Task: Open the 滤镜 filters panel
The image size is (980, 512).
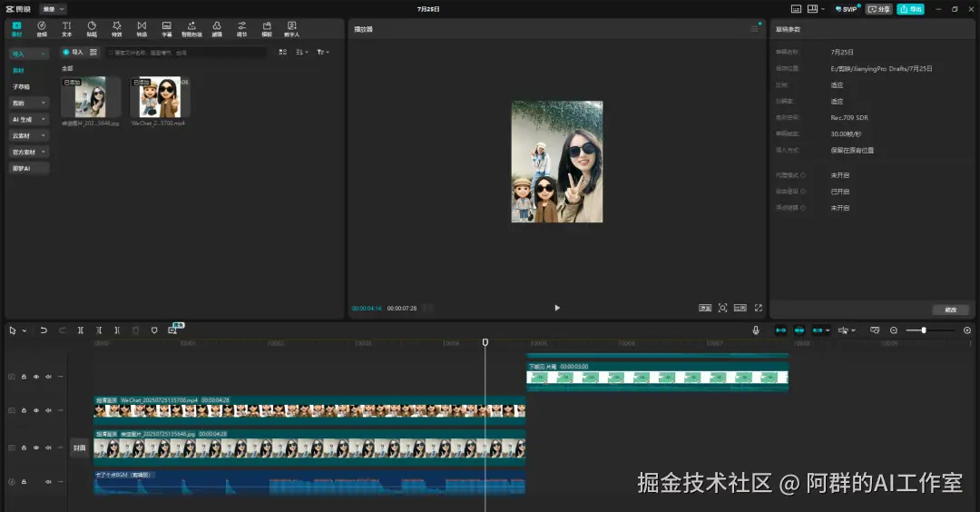Action: click(x=216, y=29)
